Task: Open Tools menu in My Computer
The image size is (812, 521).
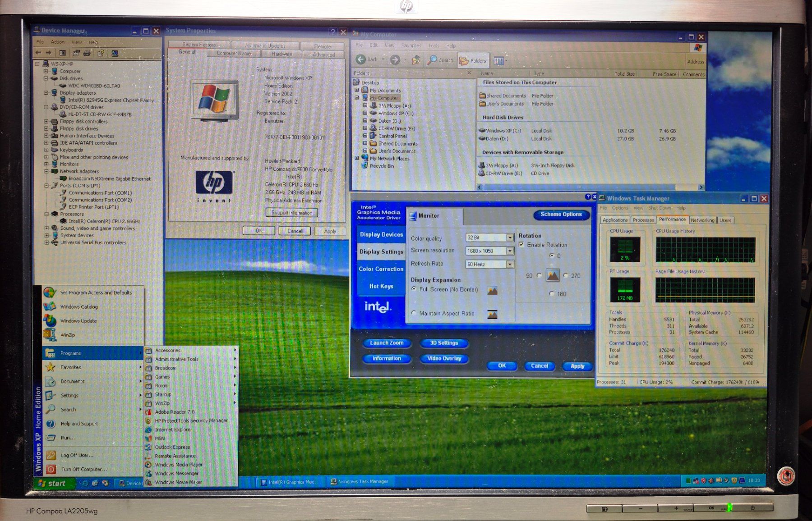Action: point(434,46)
